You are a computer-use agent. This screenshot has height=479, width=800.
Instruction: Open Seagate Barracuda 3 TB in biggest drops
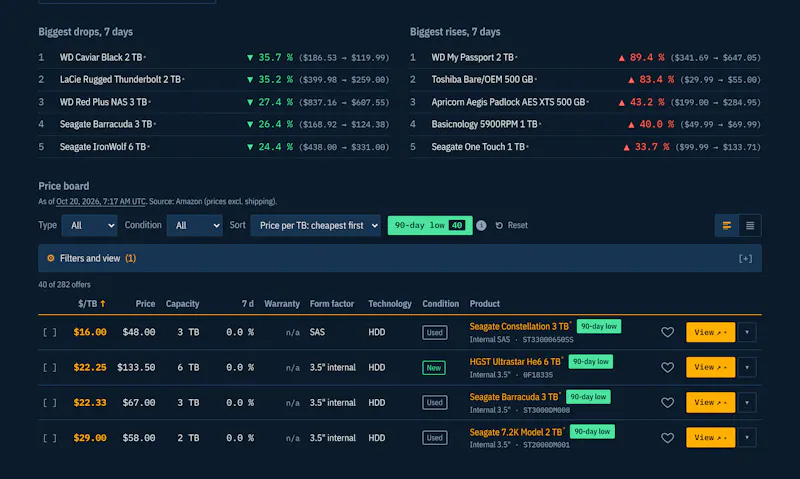point(106,124)
